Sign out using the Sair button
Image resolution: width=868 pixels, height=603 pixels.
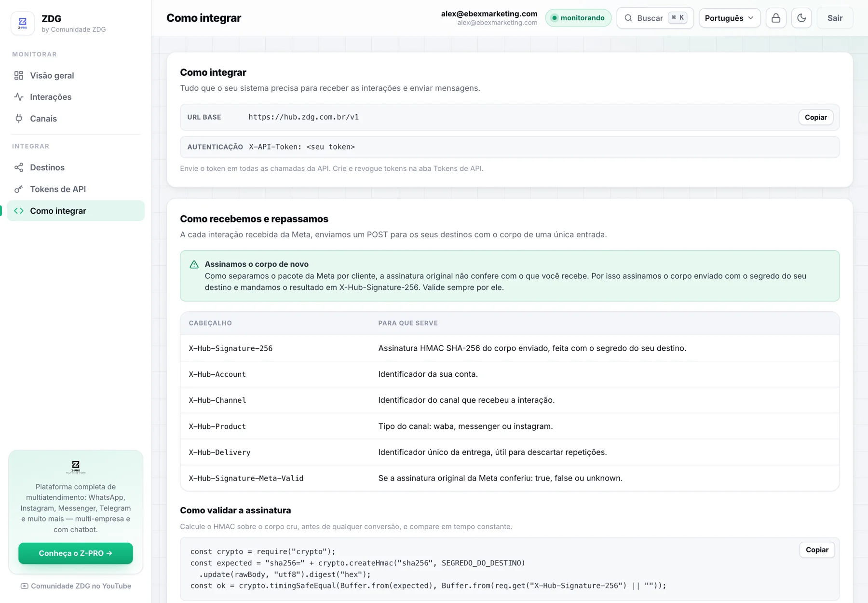(835, 18)
